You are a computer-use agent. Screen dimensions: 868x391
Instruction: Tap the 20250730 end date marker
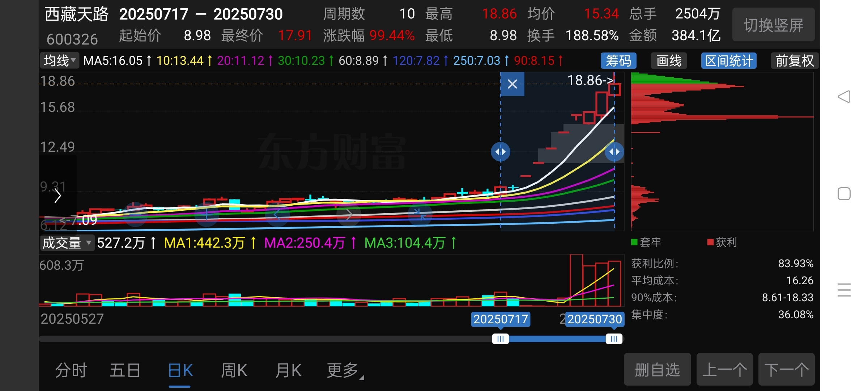[x=595, y=319]
